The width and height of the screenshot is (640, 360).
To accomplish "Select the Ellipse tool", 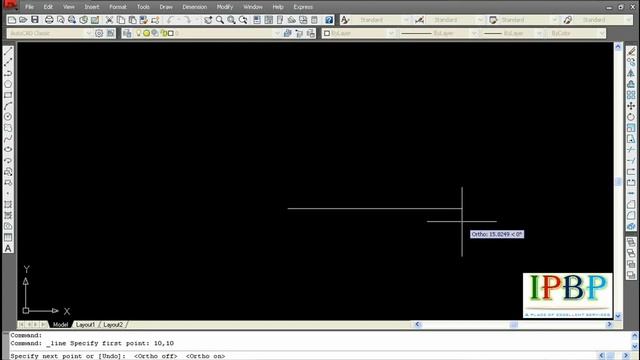I will pos(8,149).
